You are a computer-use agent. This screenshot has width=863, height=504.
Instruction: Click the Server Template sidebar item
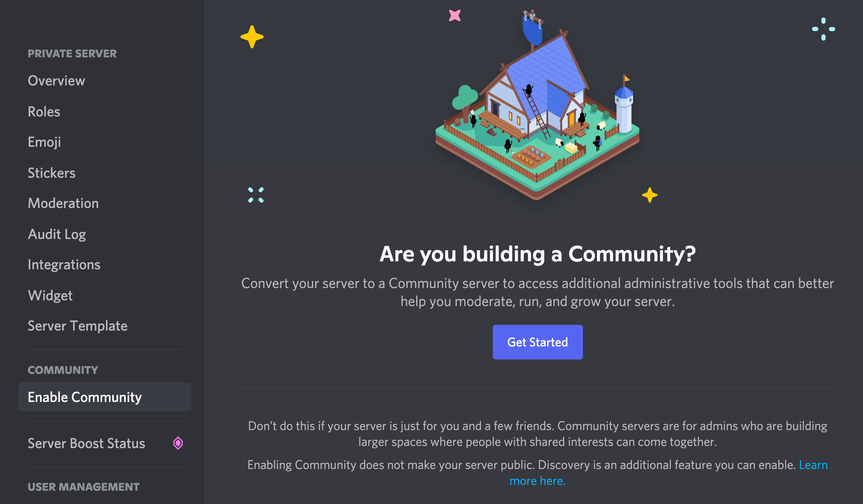(x=78, y=326)
